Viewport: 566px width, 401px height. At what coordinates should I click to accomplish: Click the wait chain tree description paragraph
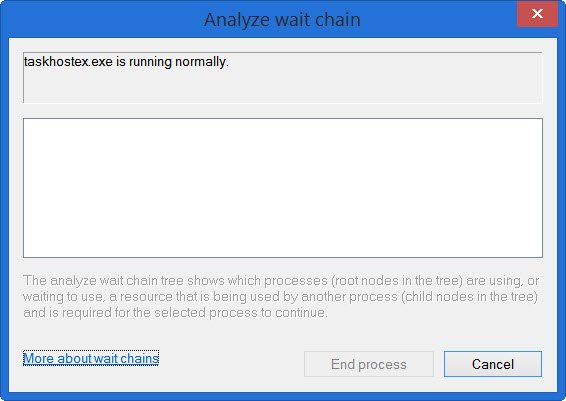coord(281,296)
